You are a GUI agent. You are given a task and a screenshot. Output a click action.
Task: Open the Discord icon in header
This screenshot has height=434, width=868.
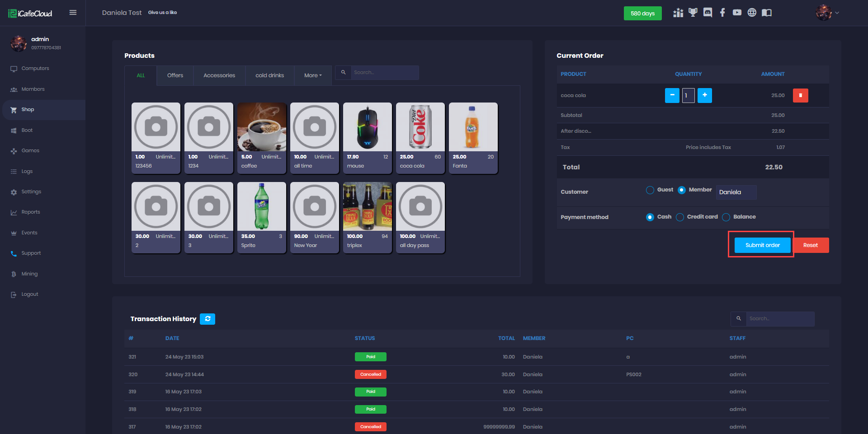[708, 13]
